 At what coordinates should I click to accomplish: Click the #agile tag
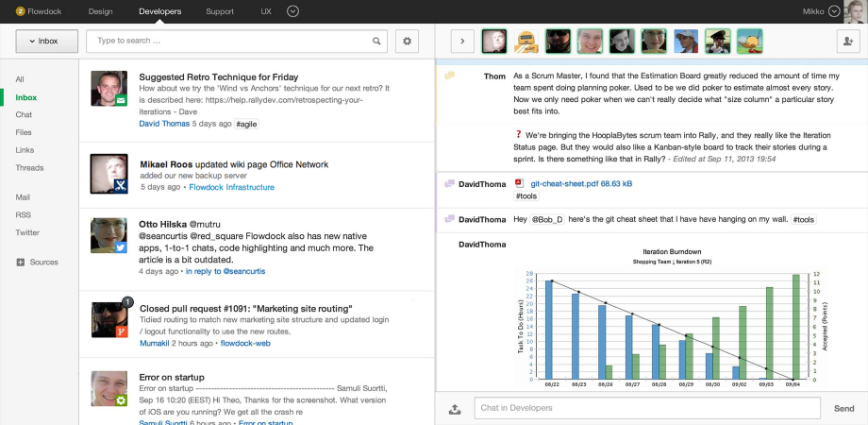[x=246, y=124]
